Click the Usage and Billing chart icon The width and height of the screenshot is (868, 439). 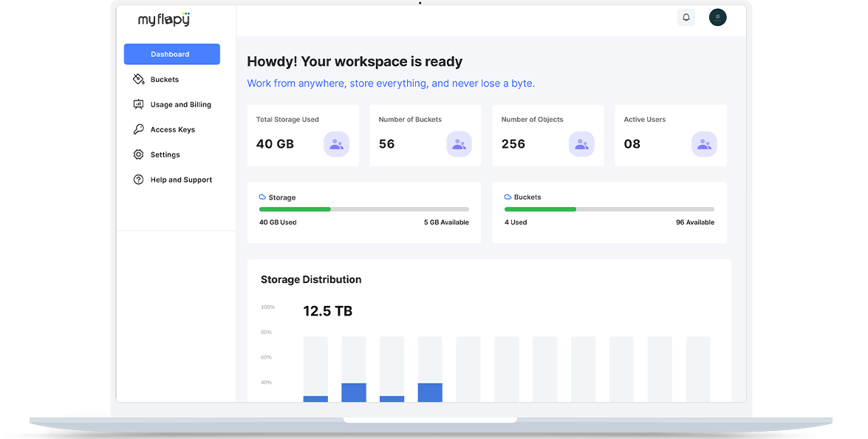point(138,104)
